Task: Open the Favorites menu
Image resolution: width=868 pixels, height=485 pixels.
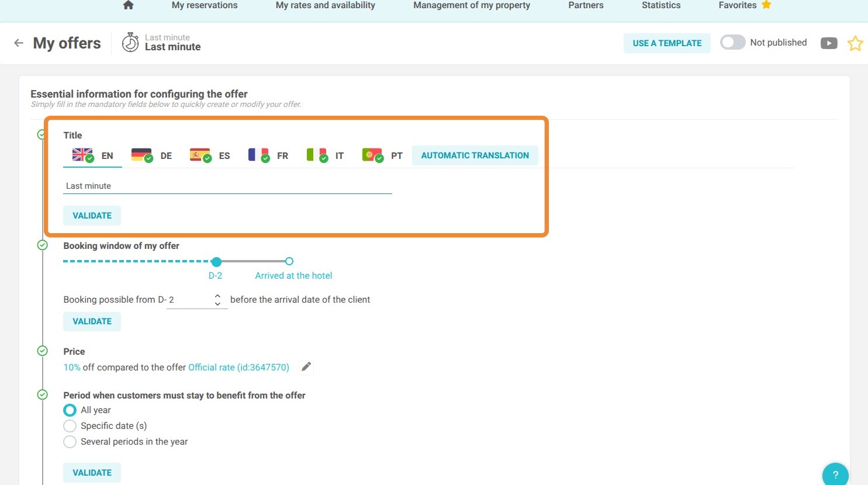Action: tap(738, 5)
